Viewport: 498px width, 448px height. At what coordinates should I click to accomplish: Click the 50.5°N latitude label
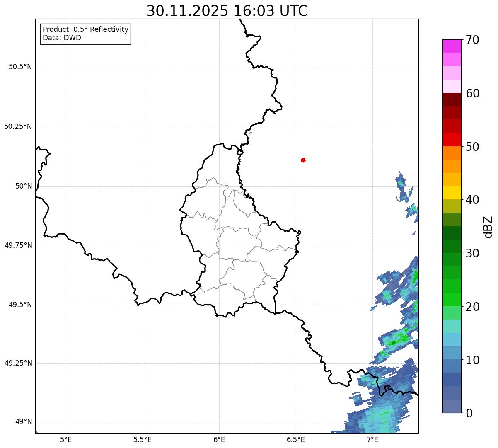20,67
